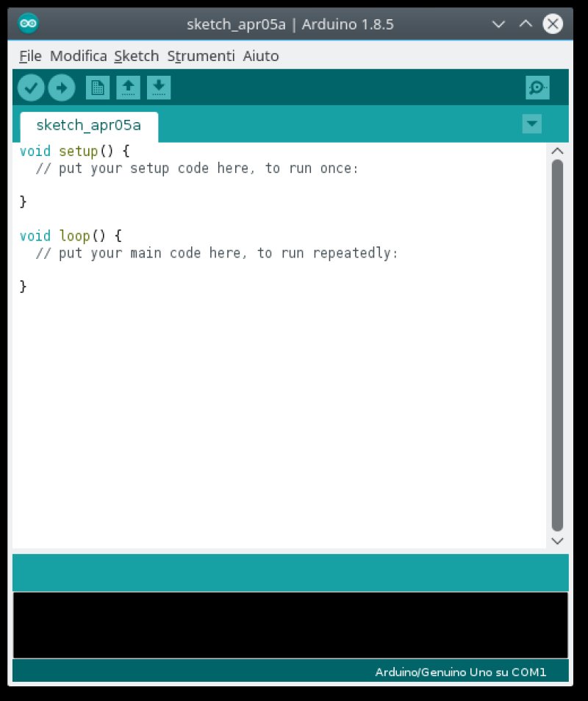Open the File menu
This screenshot has width=588, height=701.
click(30, 56)
